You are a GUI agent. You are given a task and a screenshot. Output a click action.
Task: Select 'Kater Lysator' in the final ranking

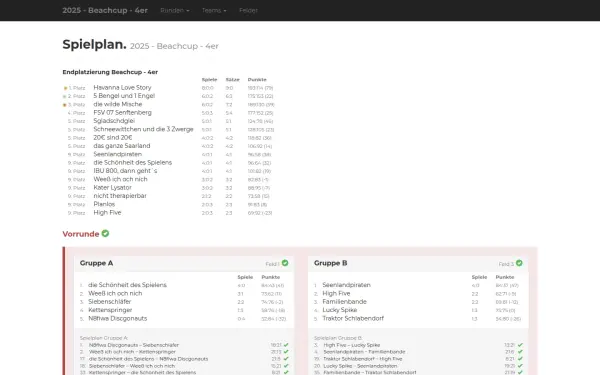tap(112, 188)
